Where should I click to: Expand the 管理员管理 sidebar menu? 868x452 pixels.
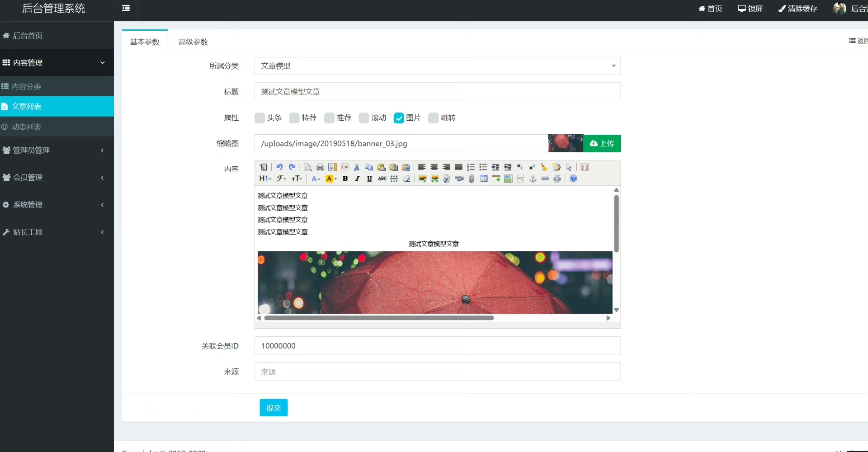point(57,150)
